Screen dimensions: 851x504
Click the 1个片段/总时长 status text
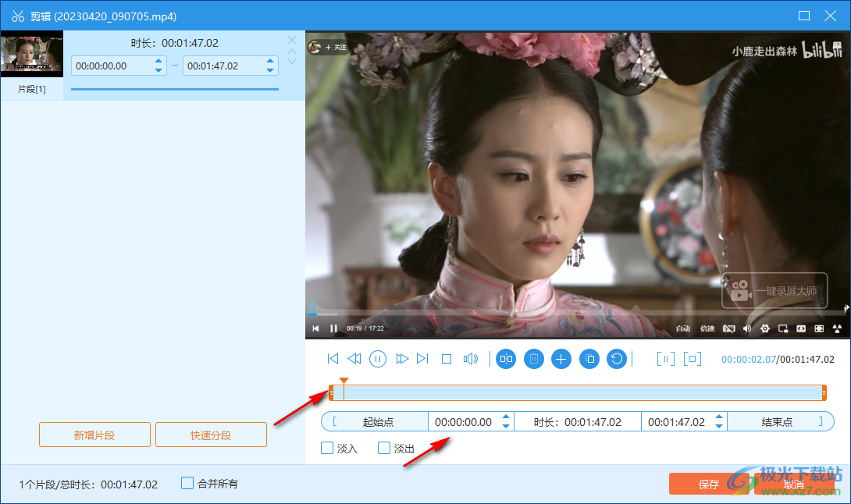pos(88,484)
